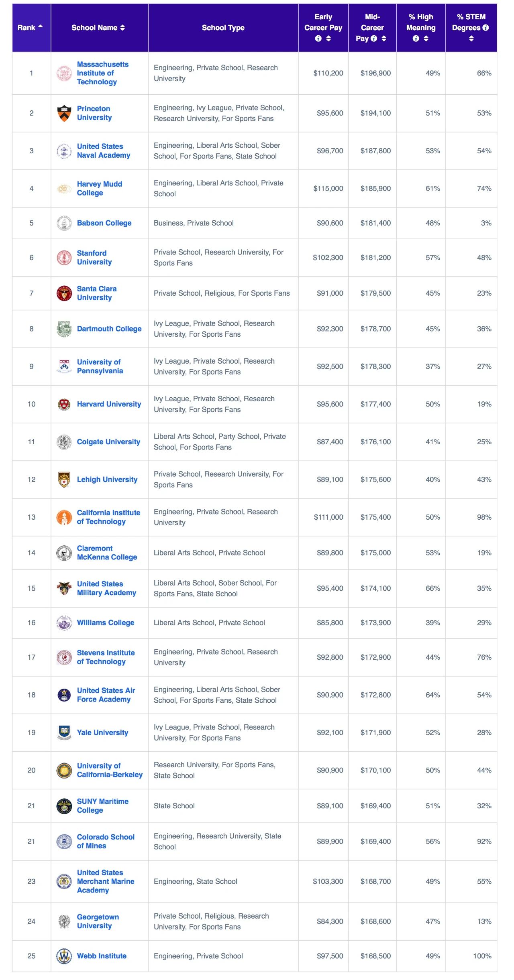This screenshot has width=514, height=980.
Task: Open the Colorado School of Mines link
Action: [106, 841]
